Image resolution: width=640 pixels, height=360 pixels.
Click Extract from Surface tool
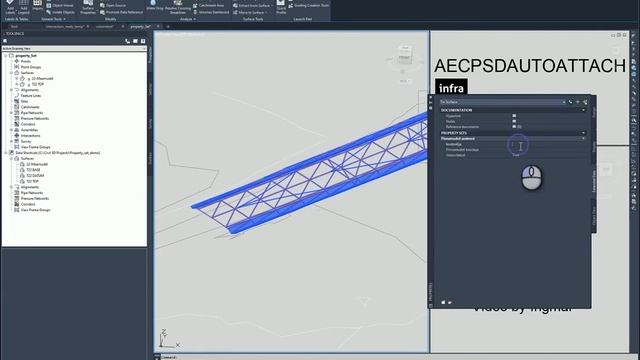(253, 6)
